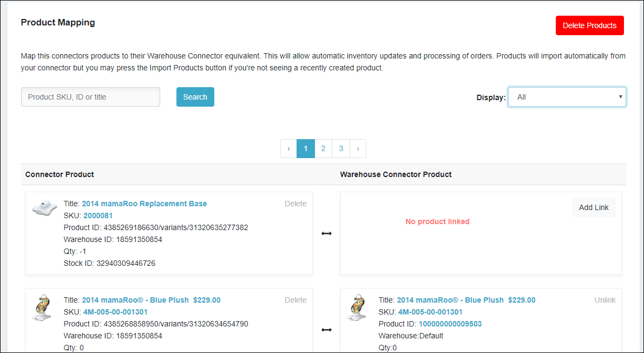644x353 pixels.
Task: Click the Search button
Action: coord(195,96)
